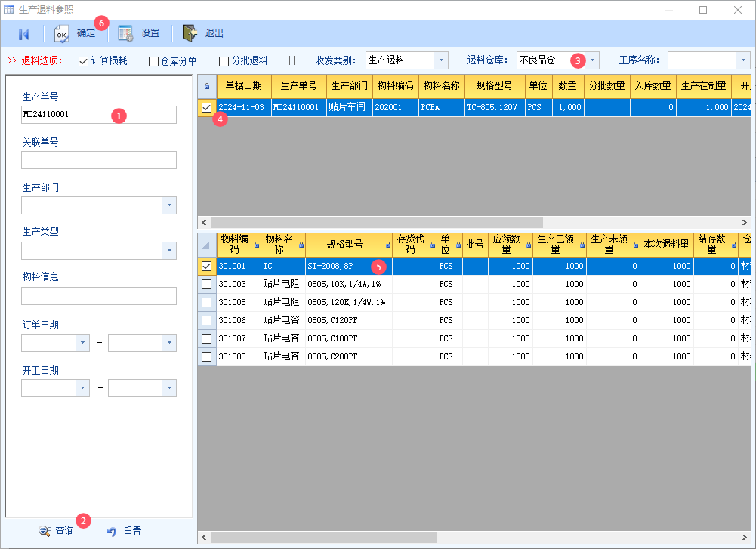Click 确定 confirm button label
Viewport: 756px width, 549px height.
[x=86, y=33]
